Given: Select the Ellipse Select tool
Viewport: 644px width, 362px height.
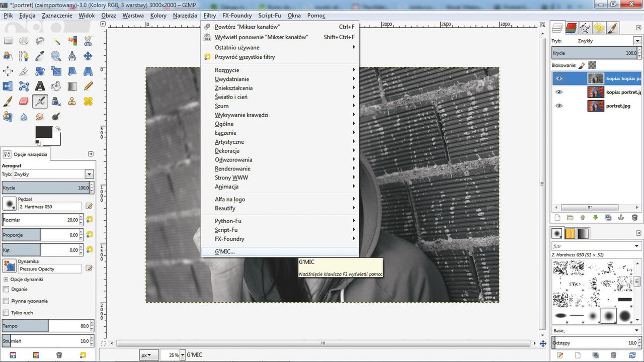Looking at the screenshot, I should point(24,41).
